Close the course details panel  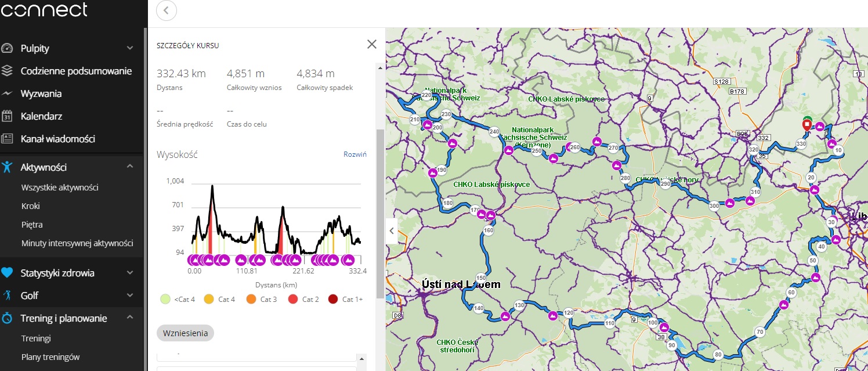tap(372, 44)
